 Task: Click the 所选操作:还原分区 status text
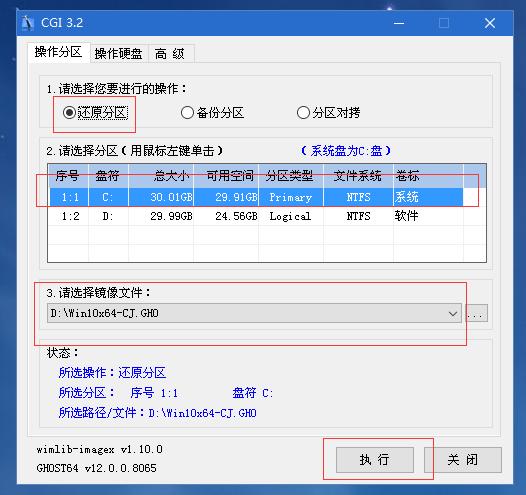112,373
